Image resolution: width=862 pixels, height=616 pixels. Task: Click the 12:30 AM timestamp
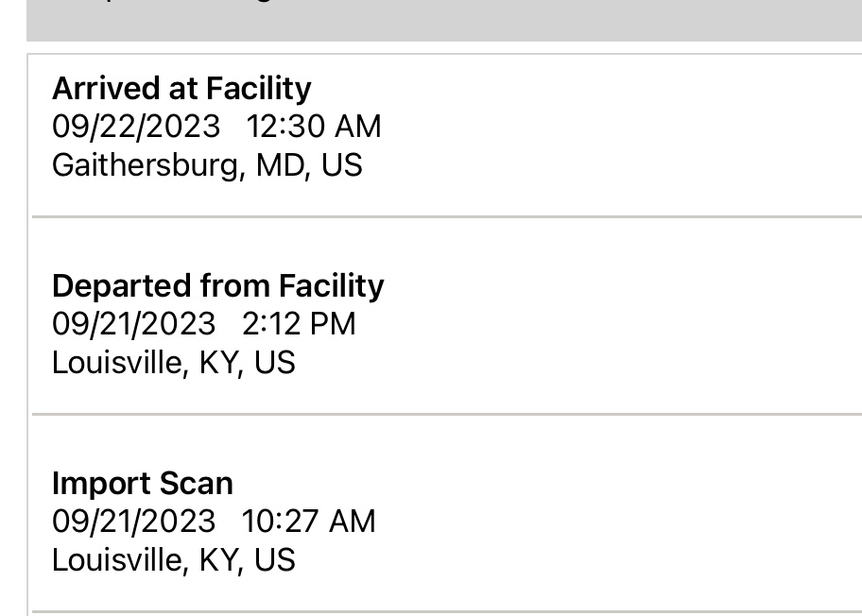pos(314,127)
